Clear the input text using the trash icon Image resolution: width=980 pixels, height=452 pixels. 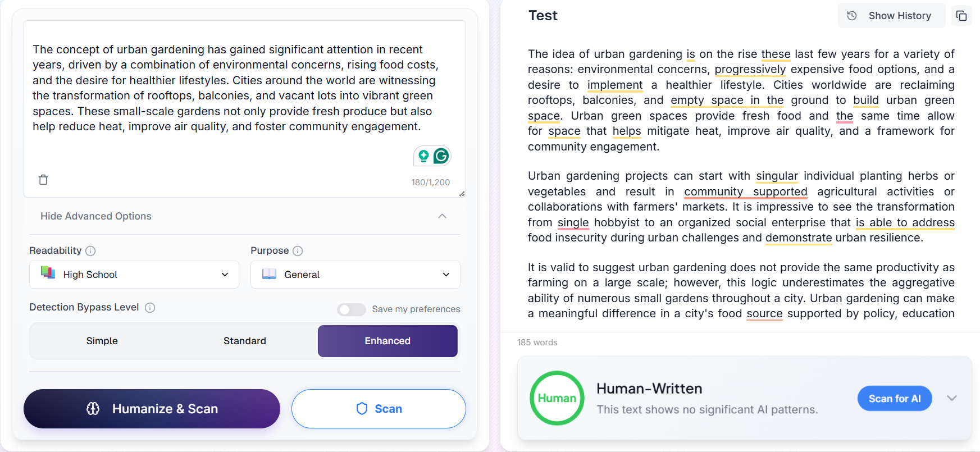[x=43, y=180]
